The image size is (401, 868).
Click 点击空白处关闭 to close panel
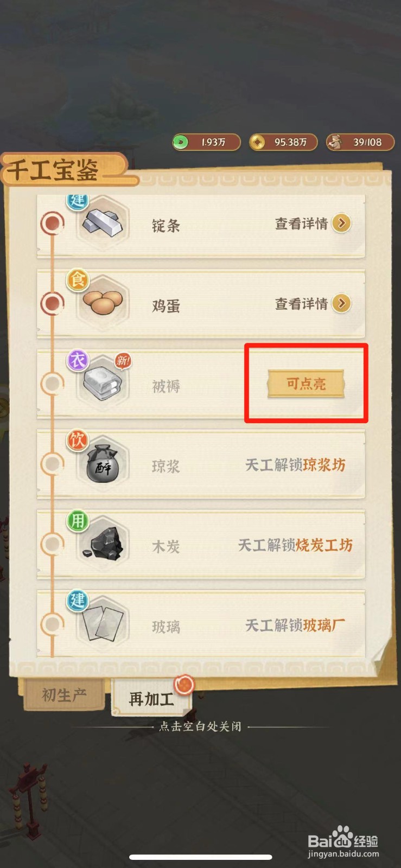coord(200,726)
